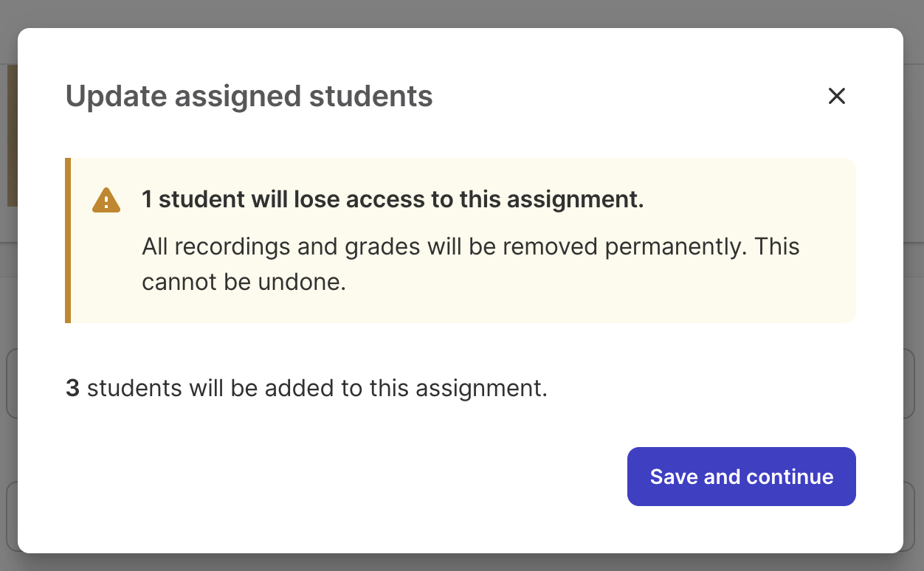924x571 pixels.
Task: Click the partially hidden field left of the dialog
Action: click(x=12, y=384)
